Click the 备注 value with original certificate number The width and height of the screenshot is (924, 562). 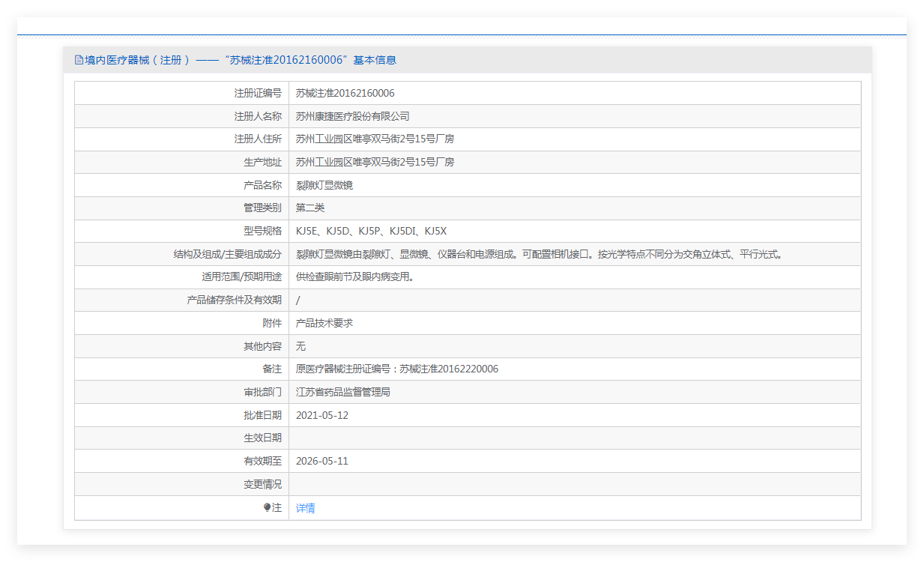coord(397,369)
